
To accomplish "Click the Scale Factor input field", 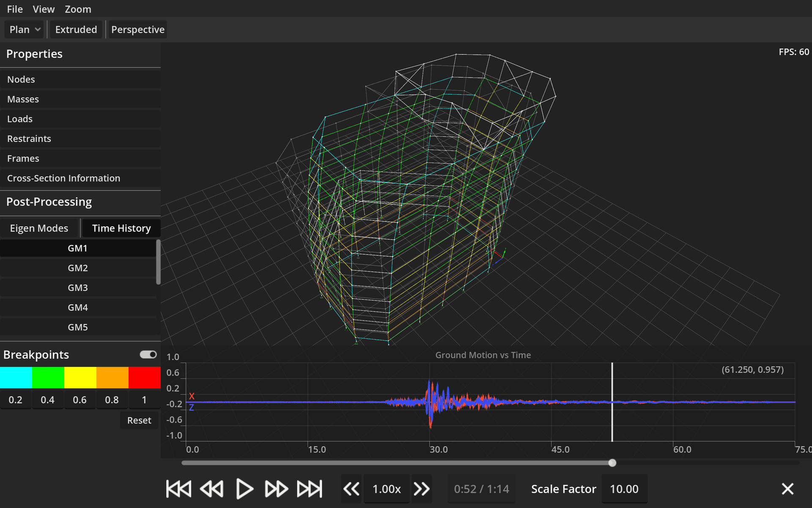I will coord(624,489).
